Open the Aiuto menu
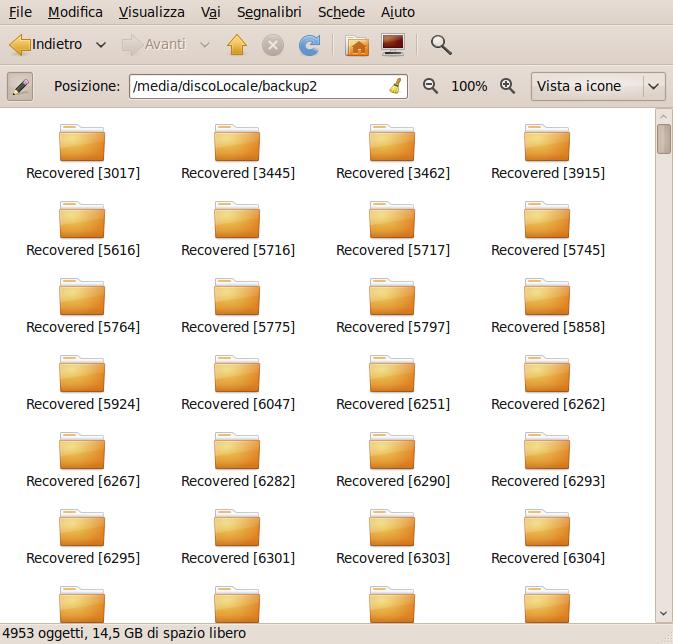The height and width of the screenshot is (644, 673). click(x=397, y=12)
